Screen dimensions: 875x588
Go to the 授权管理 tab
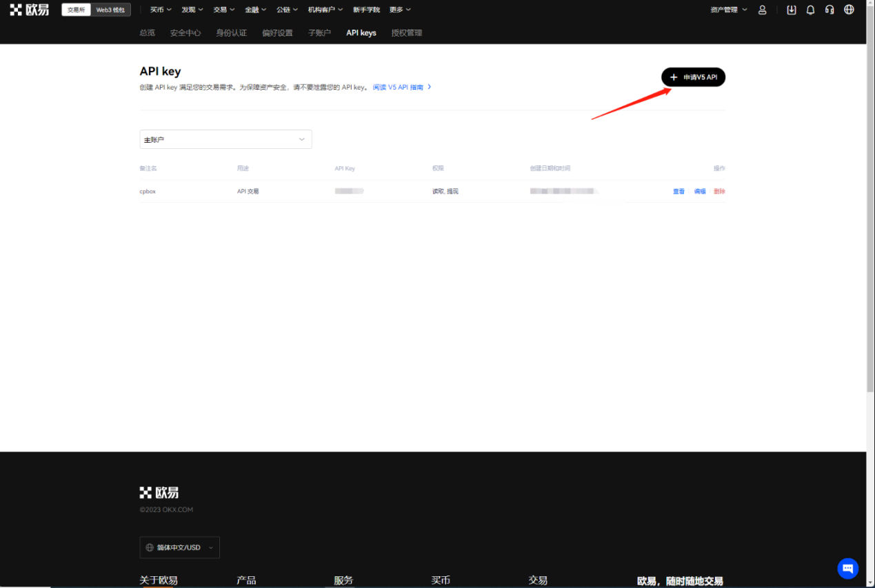[407, 32]
